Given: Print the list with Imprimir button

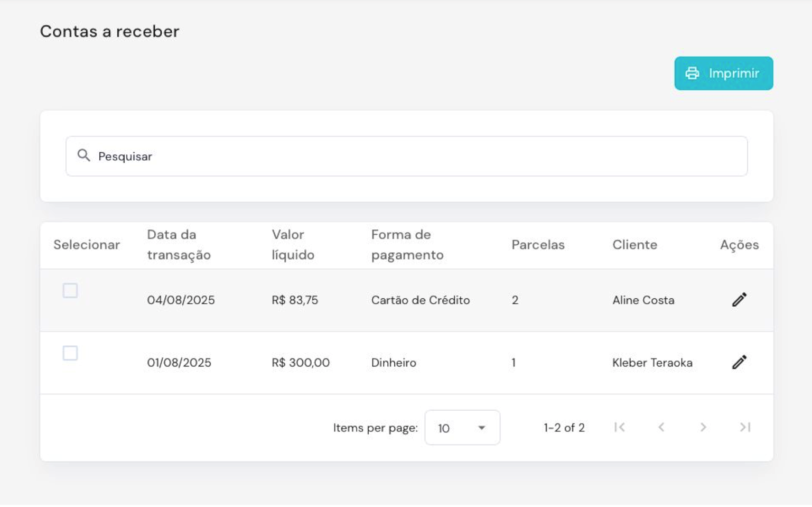Looking at the screenshot, I should (x=723, y=73).
